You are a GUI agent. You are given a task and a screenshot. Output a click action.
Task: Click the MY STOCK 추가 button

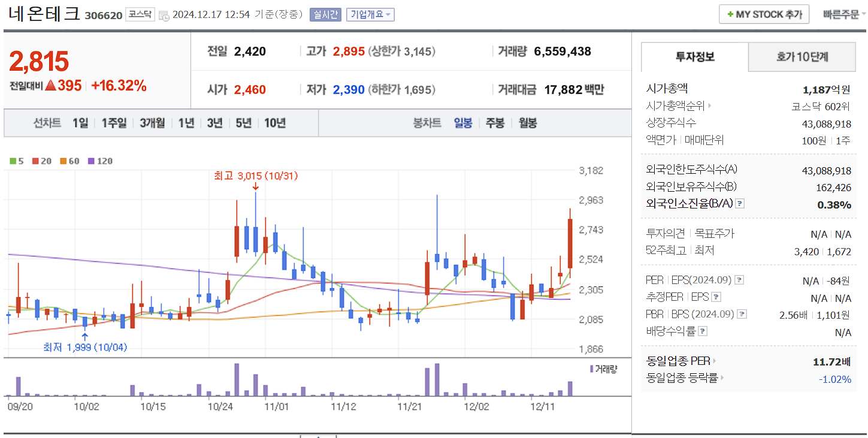[763, 14]
